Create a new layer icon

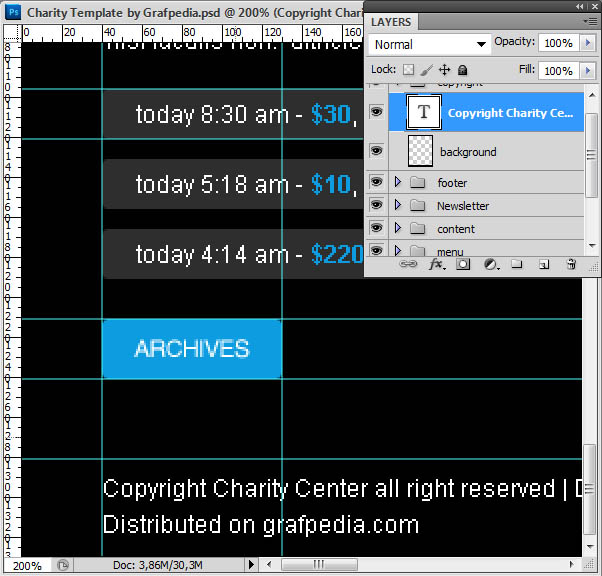544,264
